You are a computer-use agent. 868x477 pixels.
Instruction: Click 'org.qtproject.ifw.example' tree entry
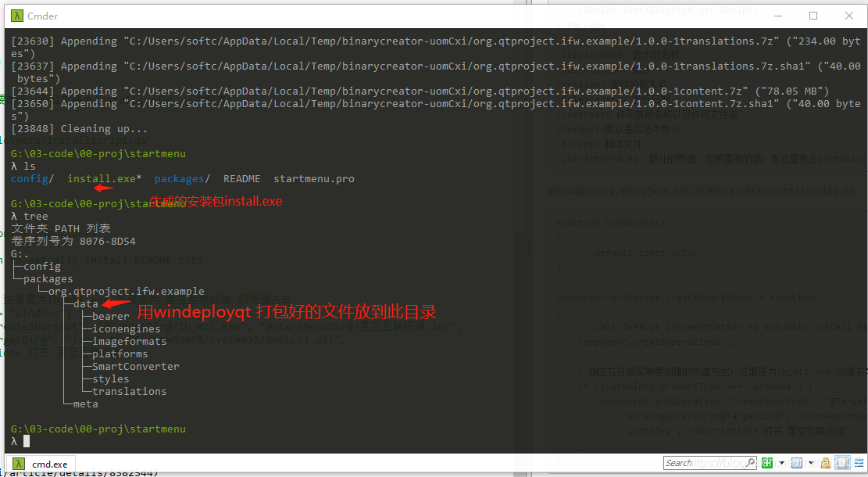(x=127, y=292)
